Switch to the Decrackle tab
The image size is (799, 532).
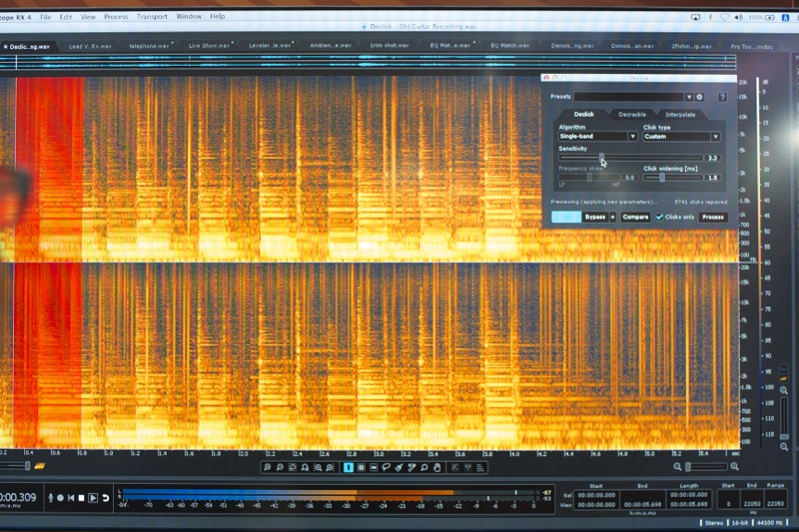[x=632, y=115]
